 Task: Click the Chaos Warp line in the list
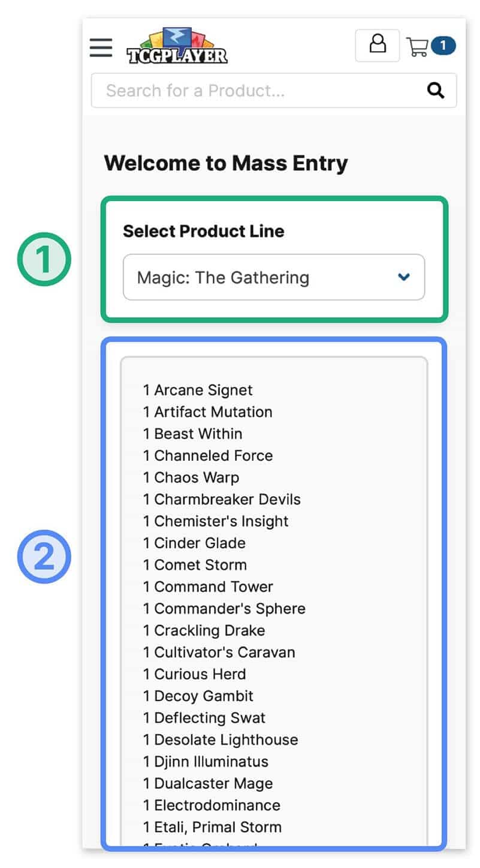(x=191, y=477)
